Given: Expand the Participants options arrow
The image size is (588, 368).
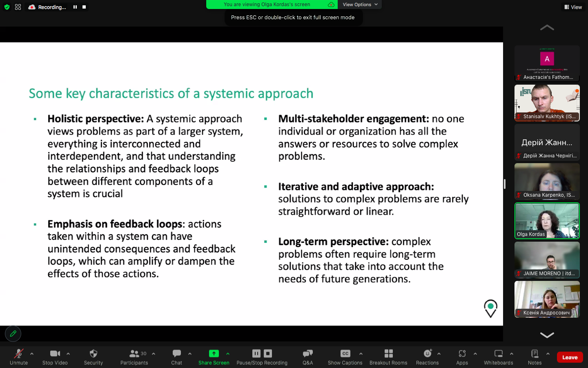Looking at the screenshot, I should point(154,354).
